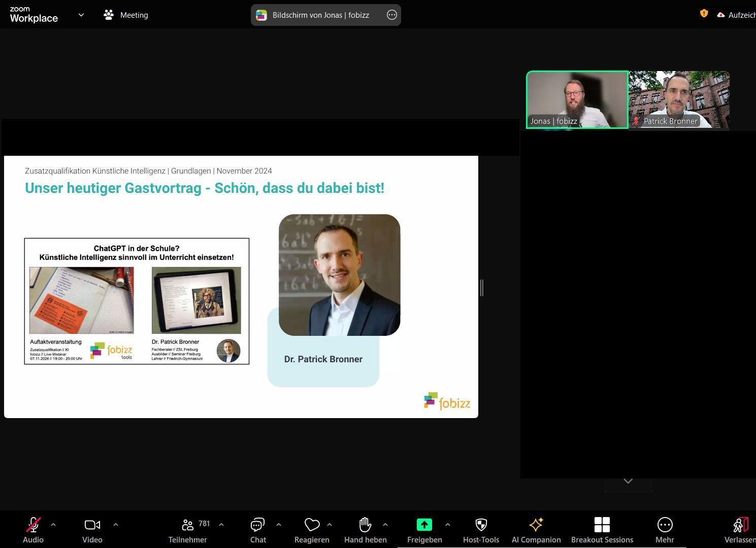Expand video options arrow next to Video
756x548 pixels.
(115, 525)
